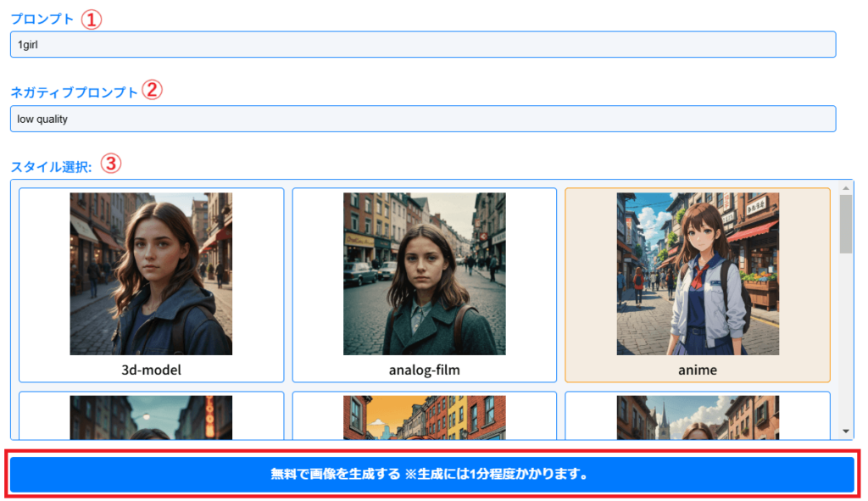
Task: Click the 3d-model caption text
Action: point(151,370)
